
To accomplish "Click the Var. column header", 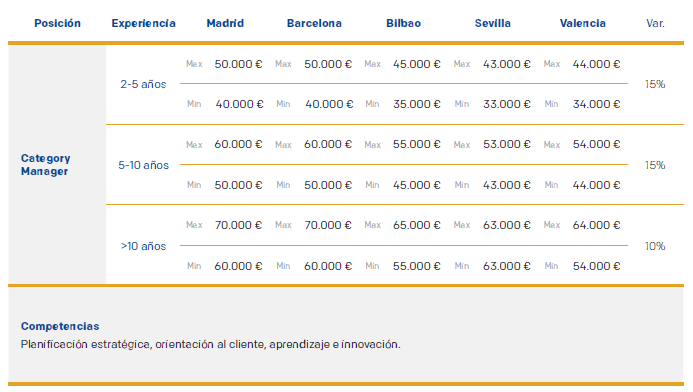I will point(655,23).
